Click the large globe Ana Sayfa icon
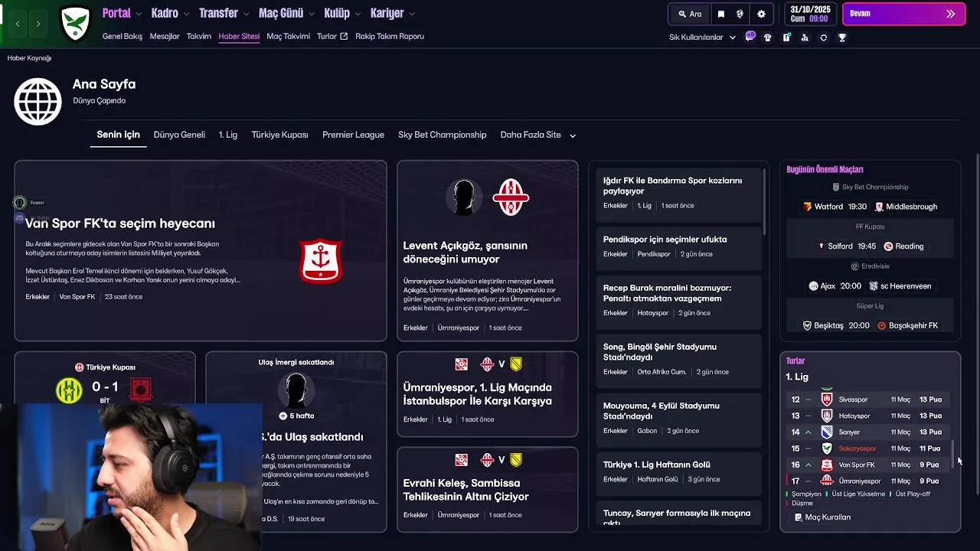 (38, 101)
